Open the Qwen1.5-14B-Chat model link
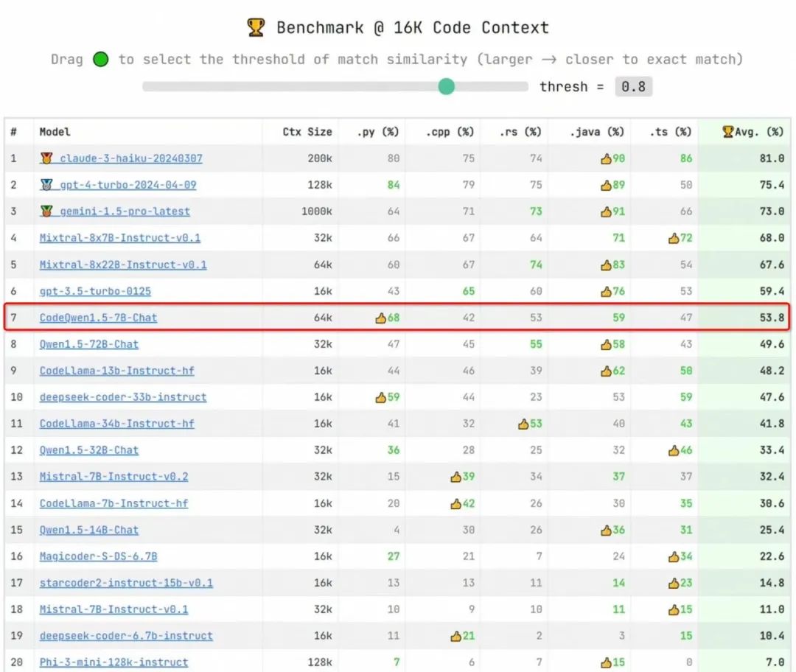 (x=89, y=530)
